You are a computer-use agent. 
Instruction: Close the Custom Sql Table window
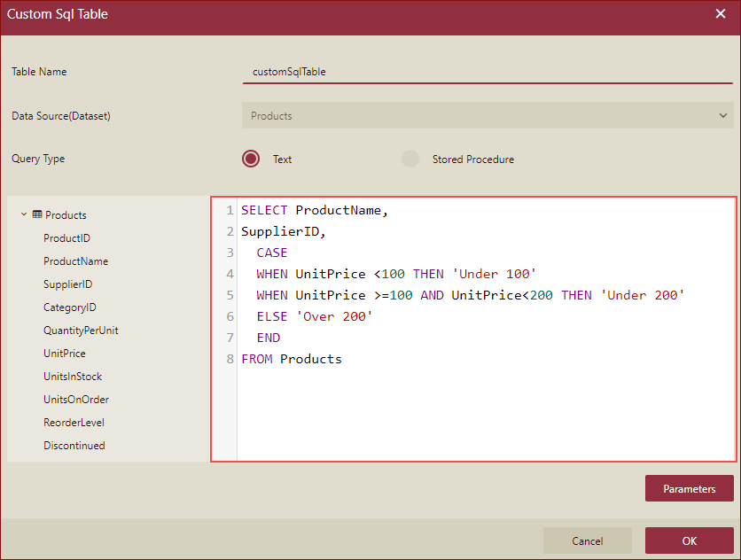click(720, 13)
